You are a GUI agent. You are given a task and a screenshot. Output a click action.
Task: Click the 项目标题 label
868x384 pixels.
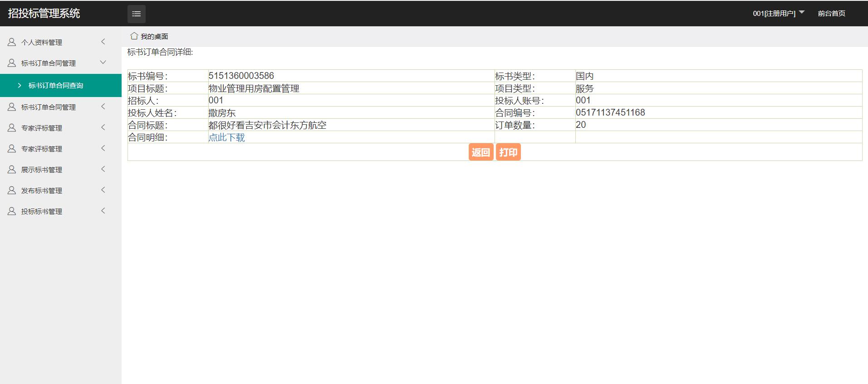(x=147, y=88)
